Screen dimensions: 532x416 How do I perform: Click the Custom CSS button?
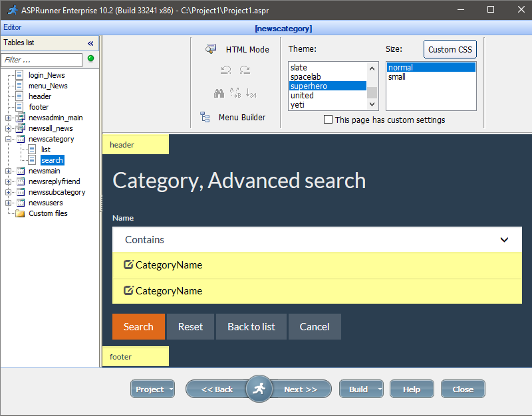(x=450, y=49)
